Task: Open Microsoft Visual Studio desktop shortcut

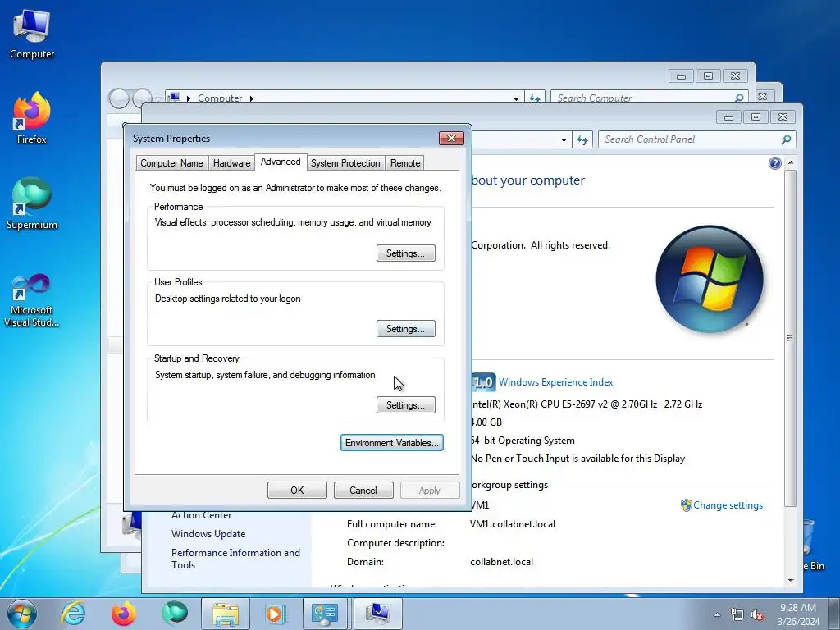Action: coord(32,300)
